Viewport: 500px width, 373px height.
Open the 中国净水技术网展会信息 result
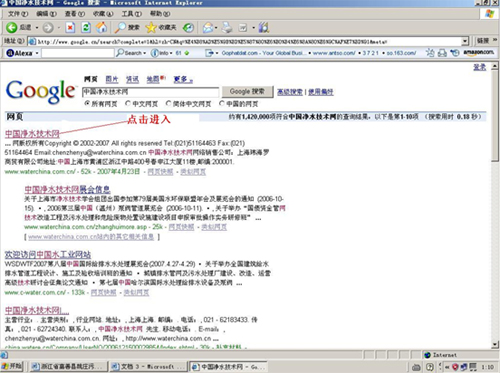tap(67, 189)
